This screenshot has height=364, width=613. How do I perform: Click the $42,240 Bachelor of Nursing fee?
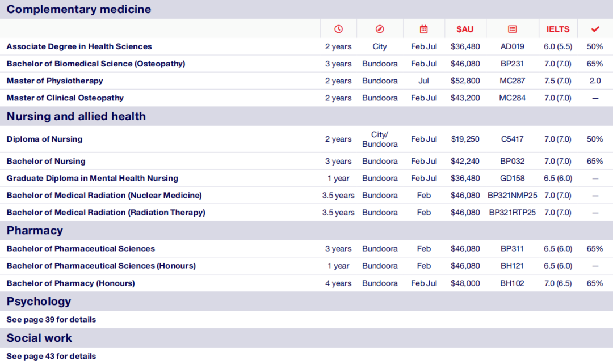[465, 161]
